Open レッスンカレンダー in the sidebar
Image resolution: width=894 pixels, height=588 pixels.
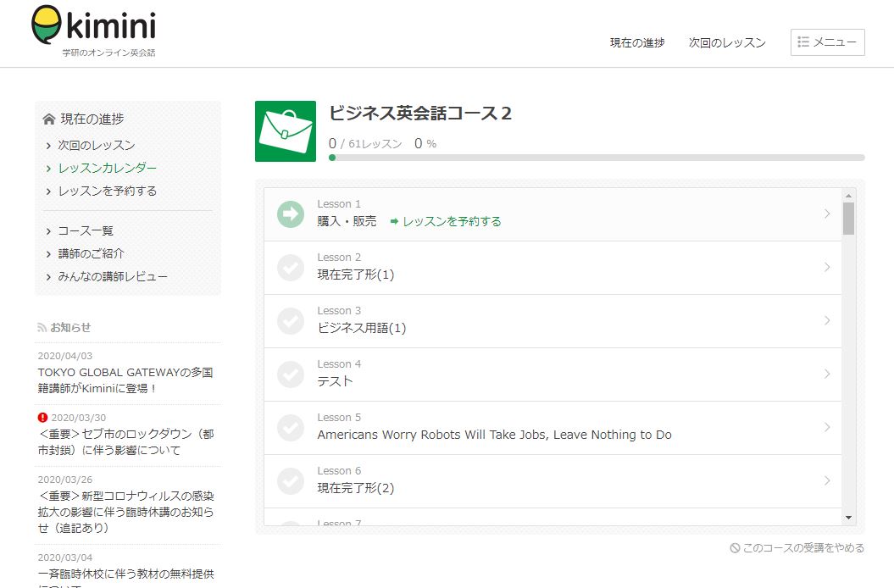click(107, 168)
